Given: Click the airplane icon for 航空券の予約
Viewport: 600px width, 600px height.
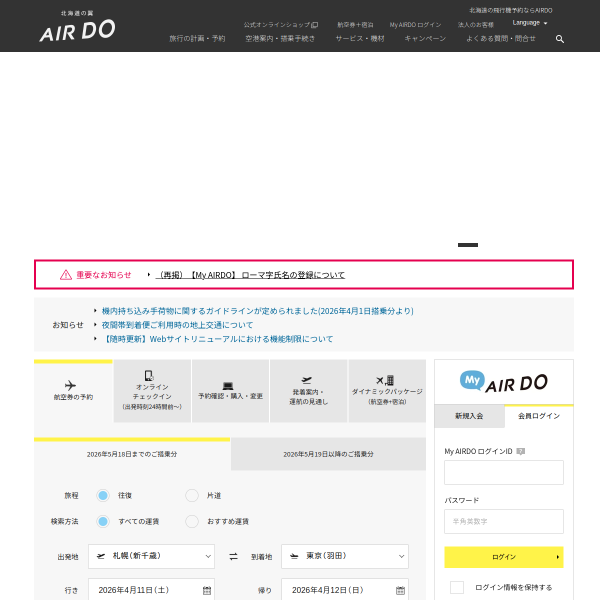Looking at the screenshot, I should 70,385.
